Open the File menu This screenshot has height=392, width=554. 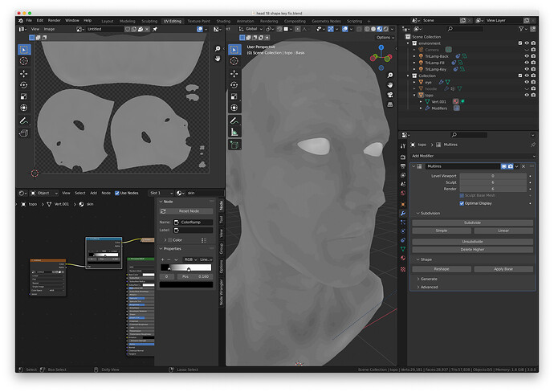pyautogui.click(x=29, y=21)
